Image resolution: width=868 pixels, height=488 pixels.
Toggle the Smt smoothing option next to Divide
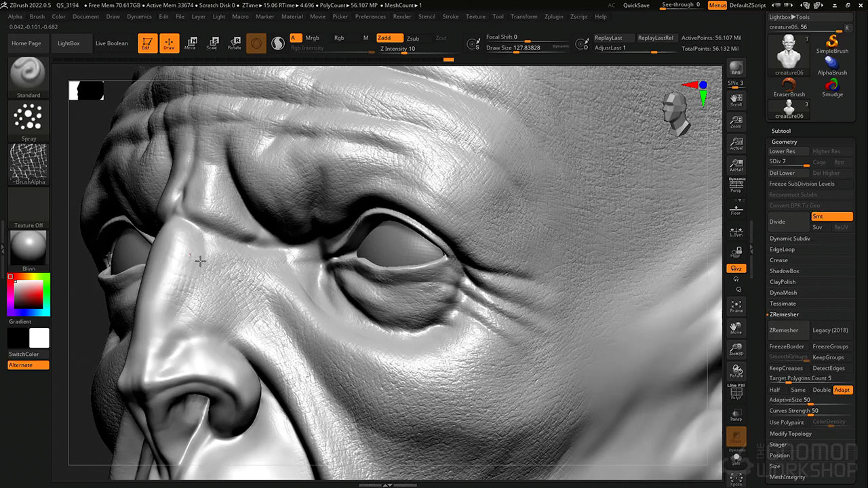[831, 216]
